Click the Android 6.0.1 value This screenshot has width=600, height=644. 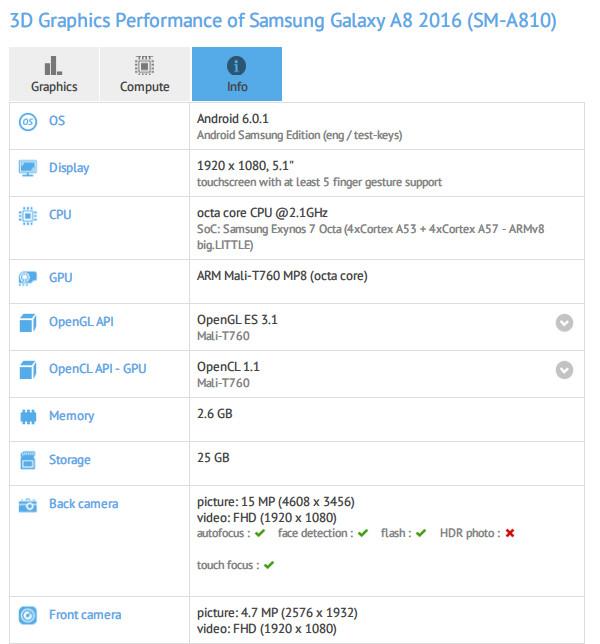click(x=232, y=119)
